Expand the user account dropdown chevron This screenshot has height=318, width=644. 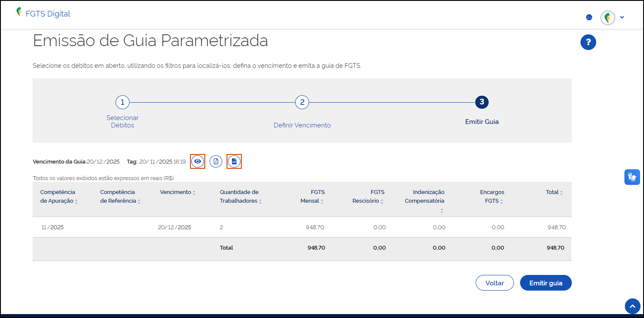(x=622, y=17)
